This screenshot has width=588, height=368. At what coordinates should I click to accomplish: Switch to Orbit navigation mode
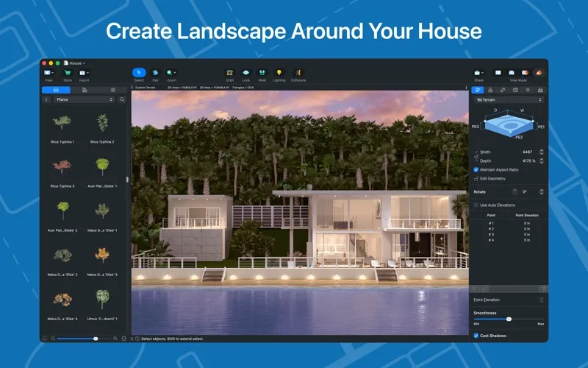tap(230, 73)
